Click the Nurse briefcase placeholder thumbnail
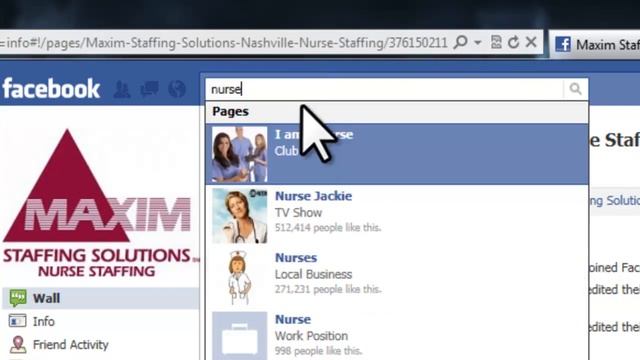The image size is (640, 360). click(x=240, y=336)
